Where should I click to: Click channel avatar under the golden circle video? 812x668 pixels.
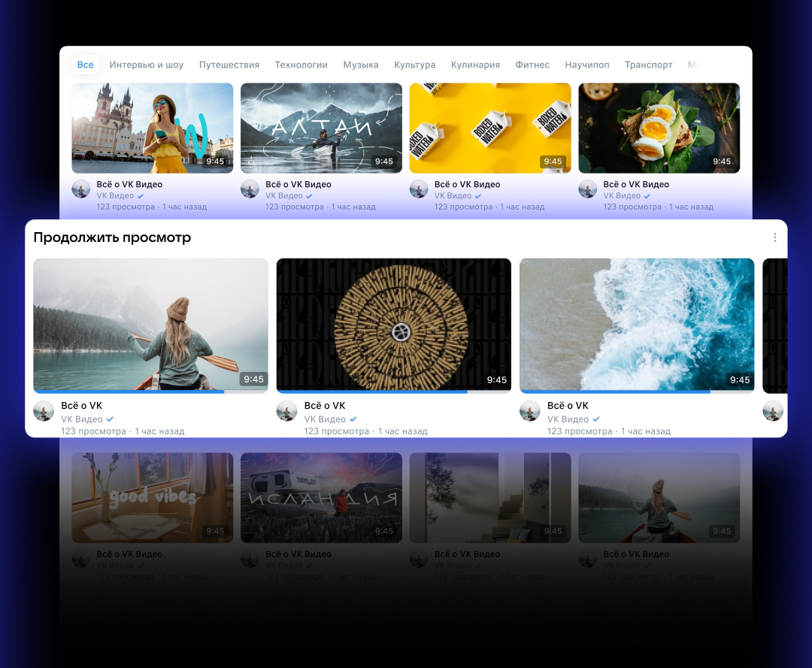[286, 411]
